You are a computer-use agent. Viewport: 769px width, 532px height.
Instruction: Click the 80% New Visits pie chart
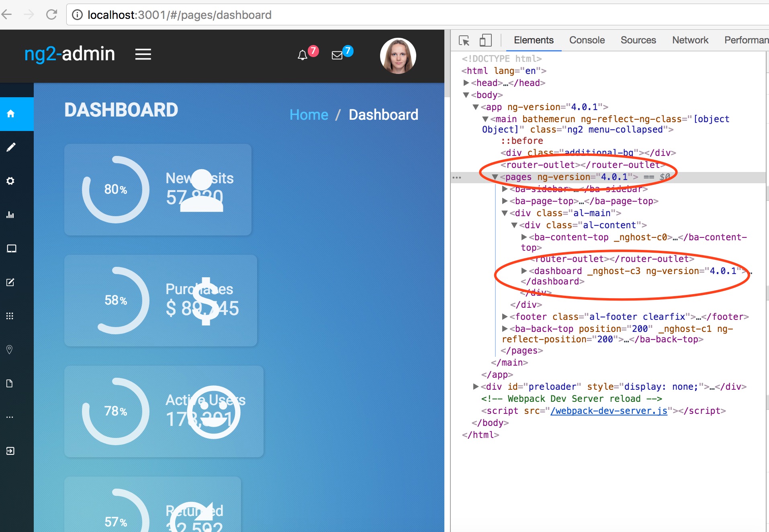116,190
